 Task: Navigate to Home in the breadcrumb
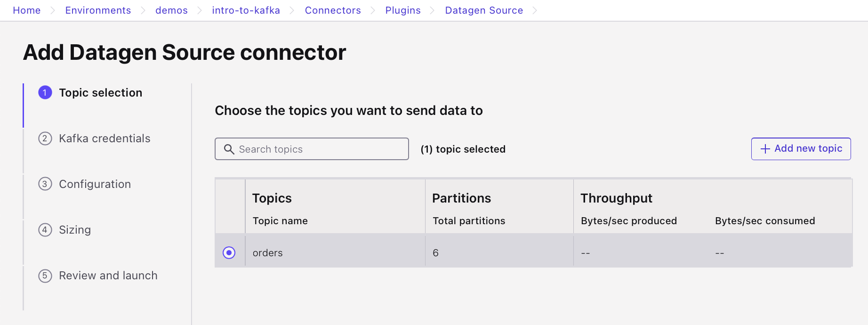pos(27,10)
